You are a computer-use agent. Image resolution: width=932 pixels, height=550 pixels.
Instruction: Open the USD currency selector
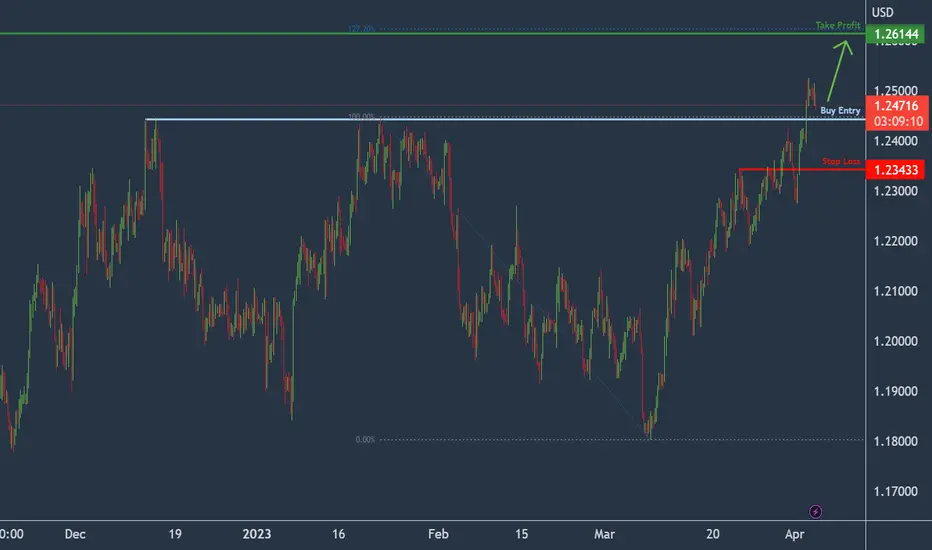point(882,12)
